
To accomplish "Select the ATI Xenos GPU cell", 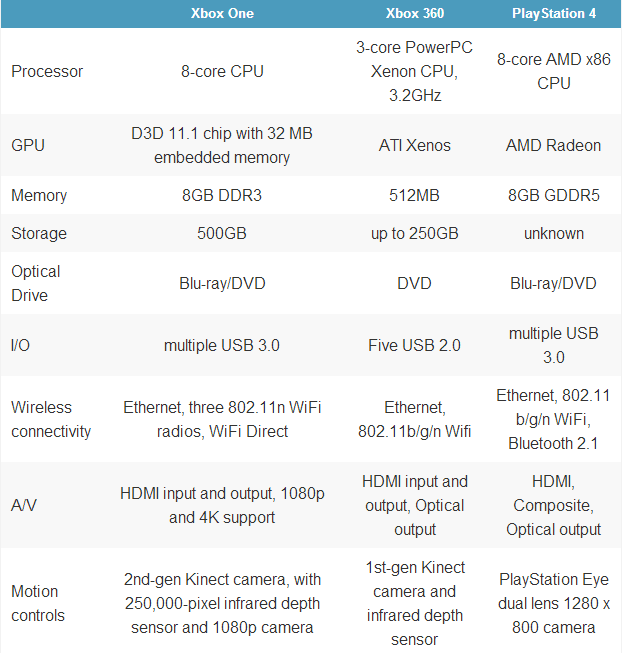I will [415, 145].
